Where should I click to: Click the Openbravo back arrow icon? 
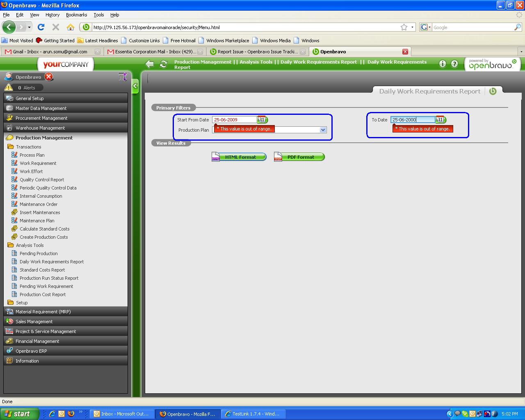(x=150, y=64)
